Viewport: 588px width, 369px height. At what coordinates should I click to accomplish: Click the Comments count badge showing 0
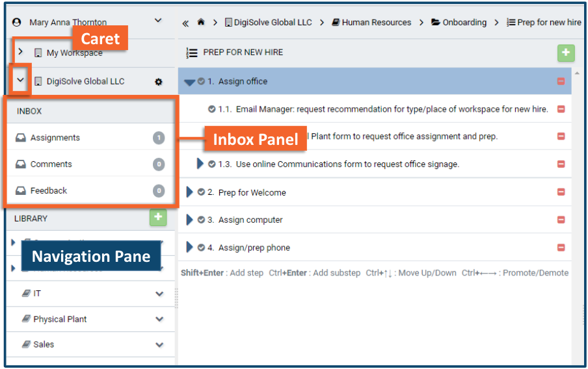click(159, 164)
